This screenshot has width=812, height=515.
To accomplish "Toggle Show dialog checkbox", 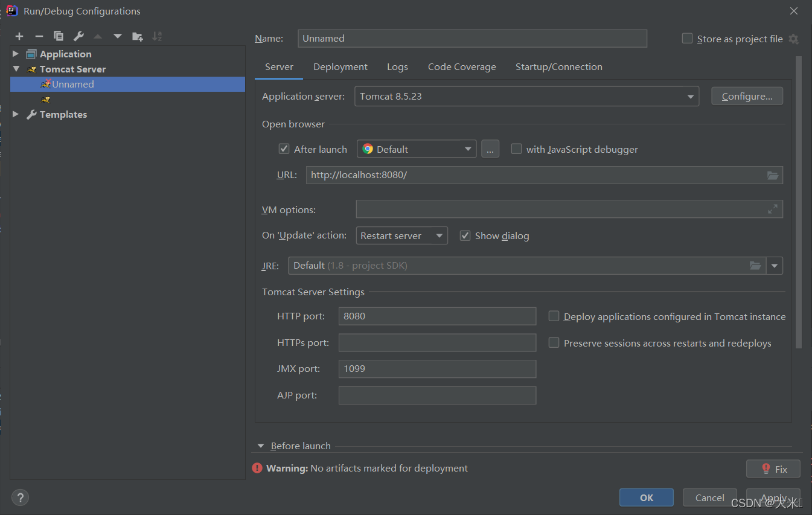I will tap(465, 235).
